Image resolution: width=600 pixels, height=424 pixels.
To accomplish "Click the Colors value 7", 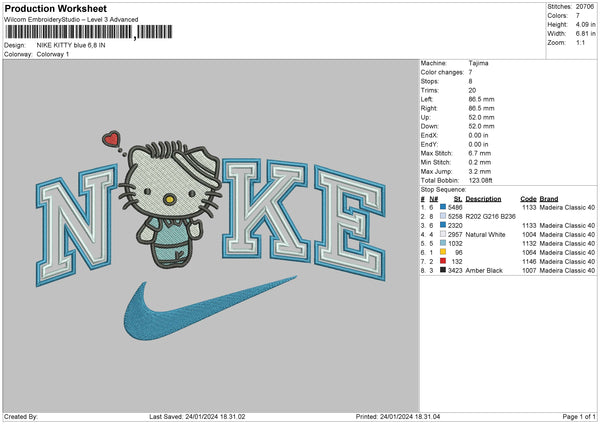I will point(578,16).
